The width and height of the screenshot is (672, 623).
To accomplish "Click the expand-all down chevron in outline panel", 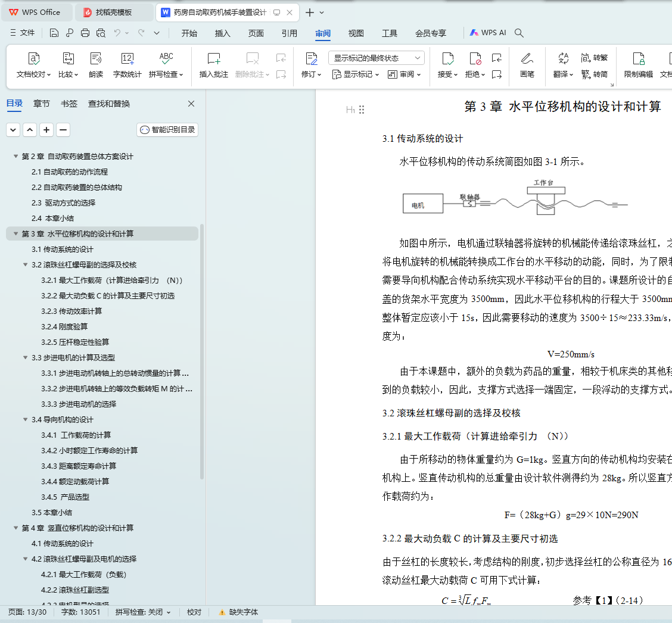I will pos(13,130).
